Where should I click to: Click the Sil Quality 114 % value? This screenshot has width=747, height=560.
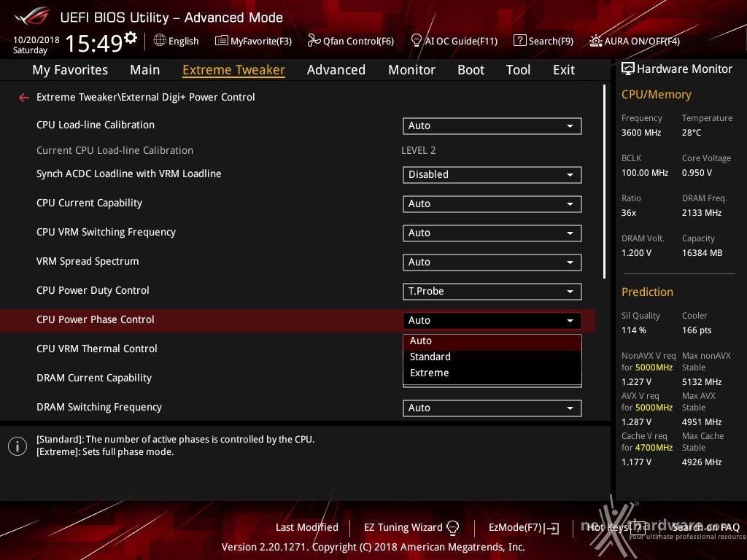point(634,330)
